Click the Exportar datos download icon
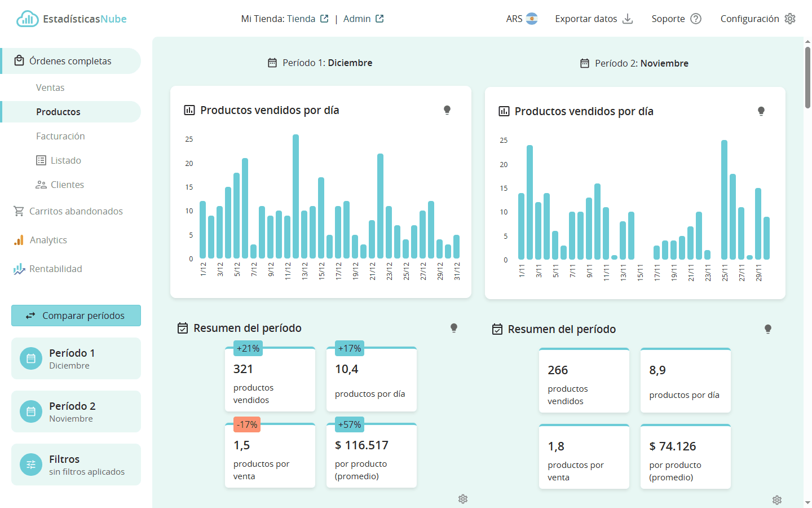Viewport: 812px width, 508px height. [x=628, y=19]
